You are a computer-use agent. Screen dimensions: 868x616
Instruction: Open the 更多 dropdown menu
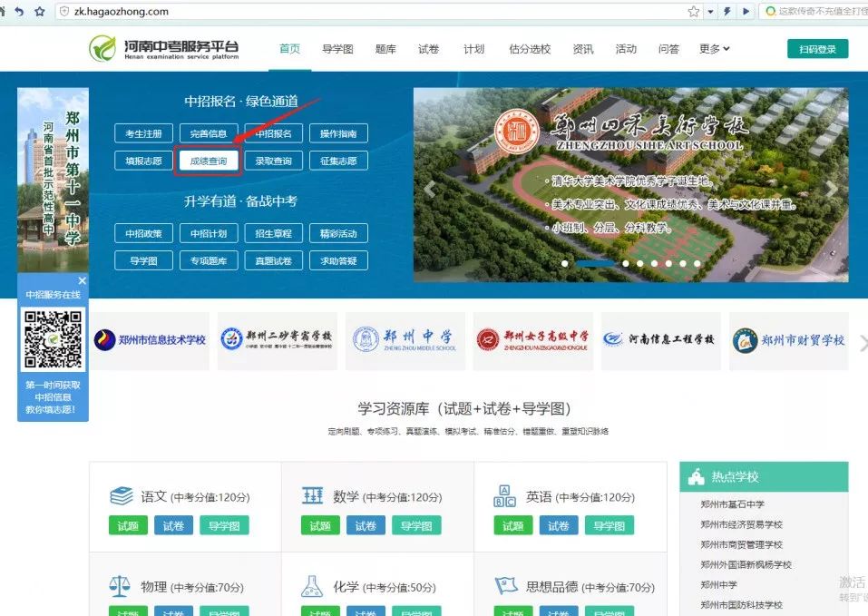[x=714, y=49]
